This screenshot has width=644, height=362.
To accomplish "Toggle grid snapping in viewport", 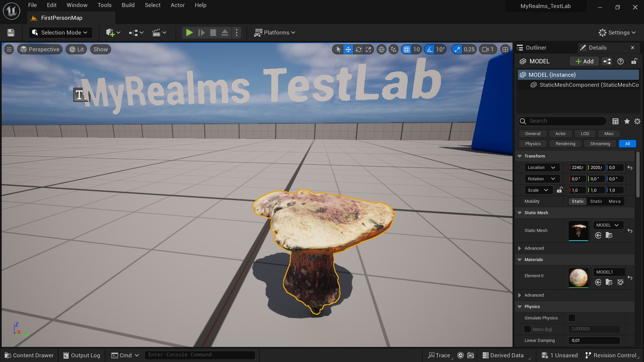I will (407, 49).
